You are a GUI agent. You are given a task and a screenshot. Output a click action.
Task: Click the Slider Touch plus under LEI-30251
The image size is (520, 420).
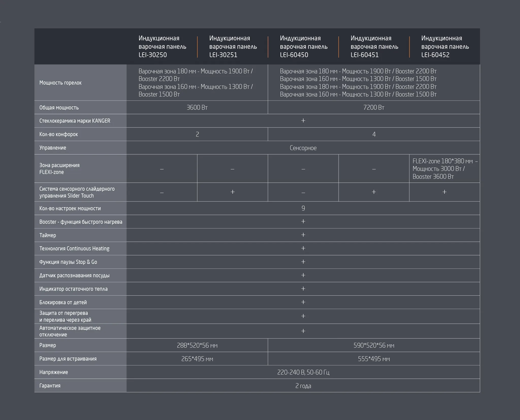232,192
